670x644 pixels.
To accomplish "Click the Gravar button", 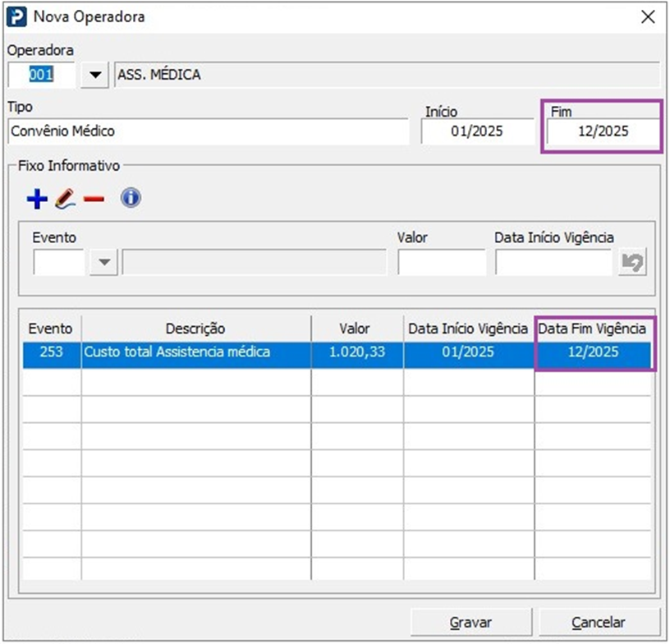I will click(x=471, y=623).
